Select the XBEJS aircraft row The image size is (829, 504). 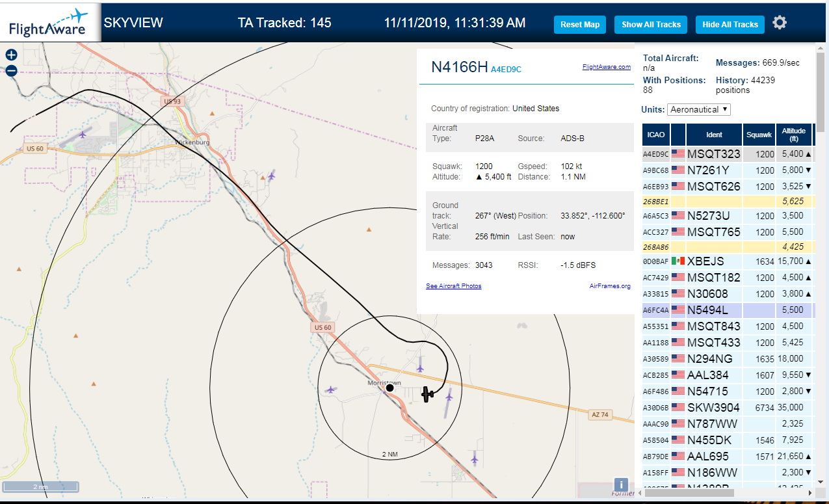[x=728, y=261]
